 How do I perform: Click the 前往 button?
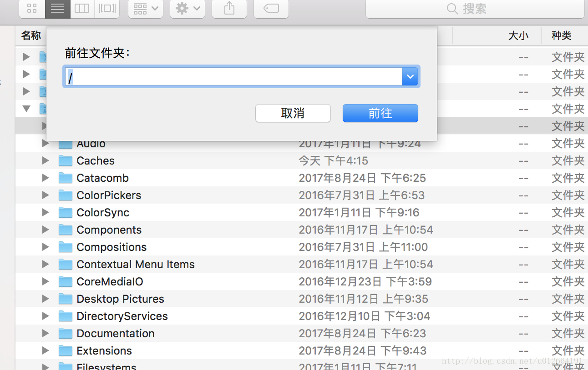(380, 113)
